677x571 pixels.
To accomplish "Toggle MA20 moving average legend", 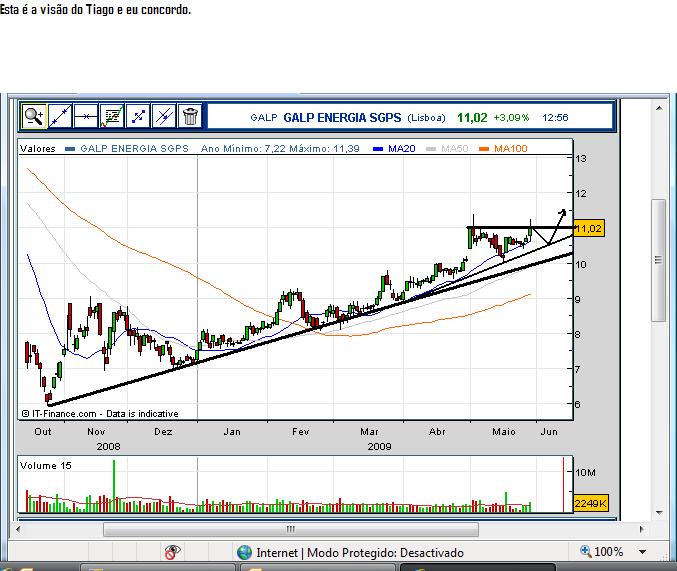I will pos(394,149).
